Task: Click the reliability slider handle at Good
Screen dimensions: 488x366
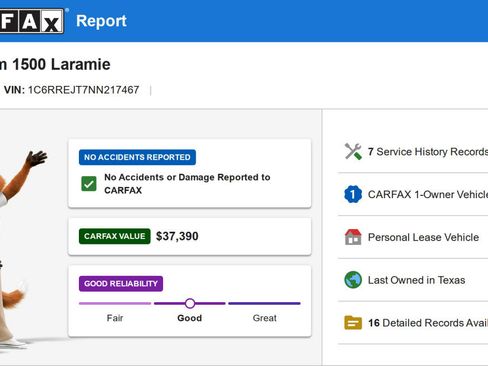Action: coord(190,303)
